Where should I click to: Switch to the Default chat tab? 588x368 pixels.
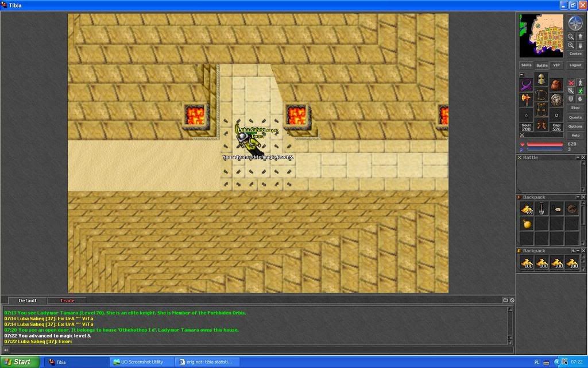click(28, 300)
